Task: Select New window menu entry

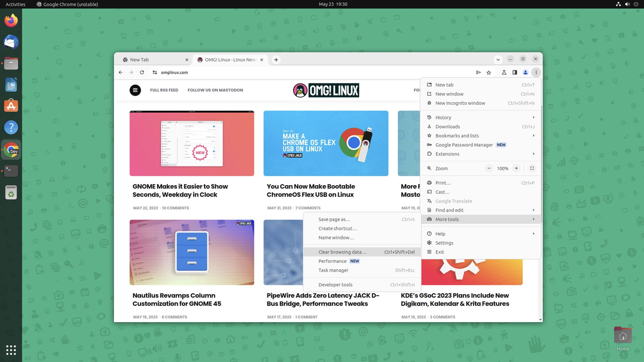Action: pyautogui.click(x=481, y=94)
